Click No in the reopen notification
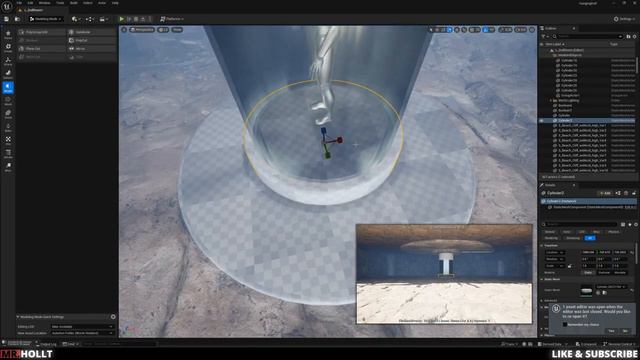The image size is (640, 360). coord(625,331)
